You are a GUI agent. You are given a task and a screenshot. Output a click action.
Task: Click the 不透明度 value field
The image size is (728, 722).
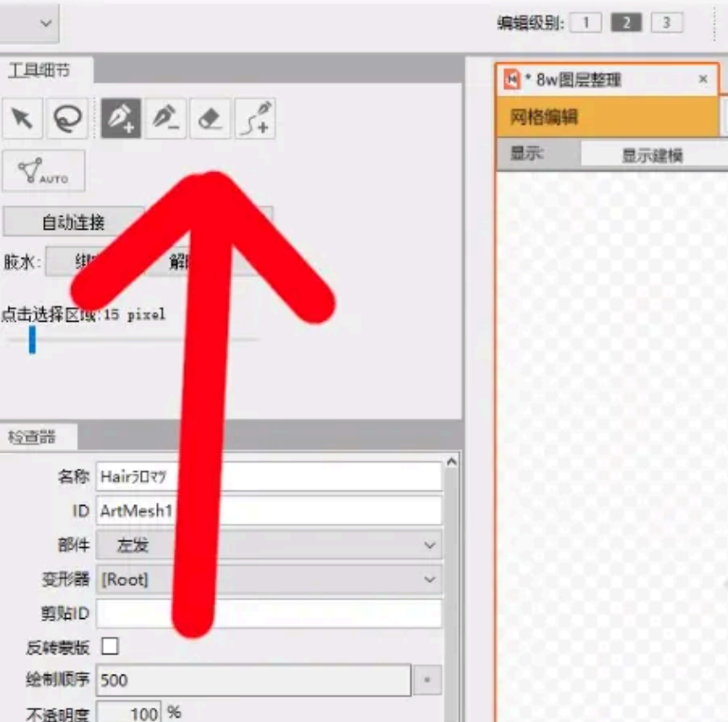(128, 712)
